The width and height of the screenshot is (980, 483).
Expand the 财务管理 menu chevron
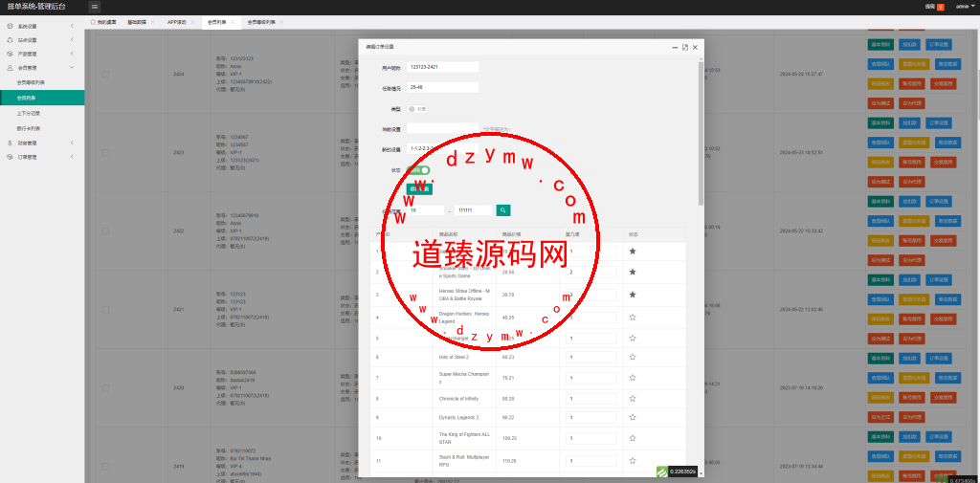72,143
